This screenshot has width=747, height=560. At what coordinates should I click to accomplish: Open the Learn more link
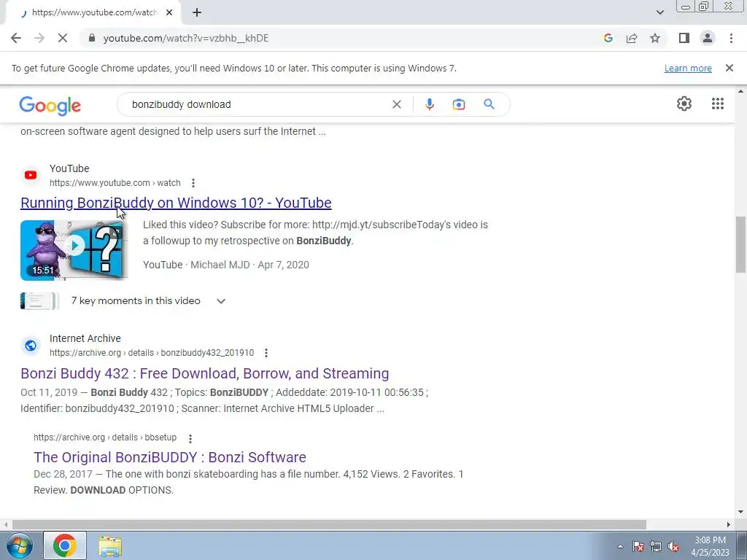point(688,68)
